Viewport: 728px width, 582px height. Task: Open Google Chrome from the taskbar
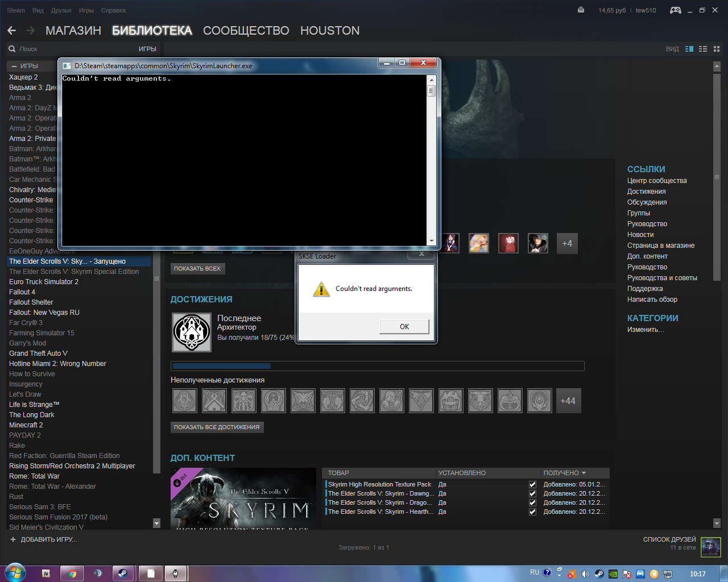[x=72, y=573]
